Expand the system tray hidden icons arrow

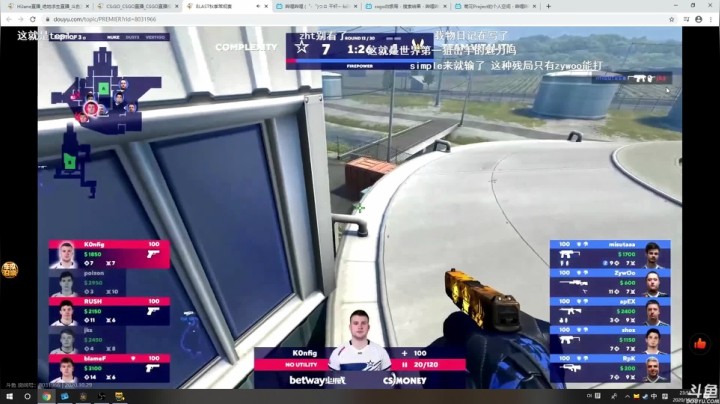tap(627, 396)
